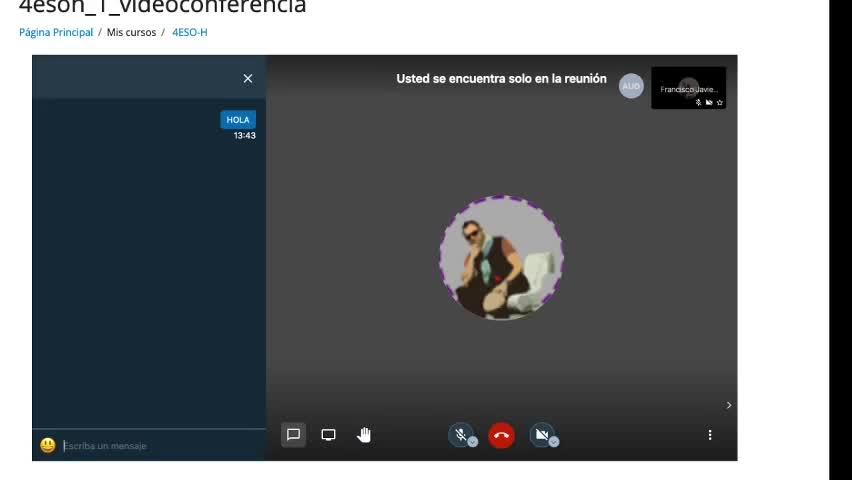
Task: Close the chat panel with the X
Action: [248, 78]
